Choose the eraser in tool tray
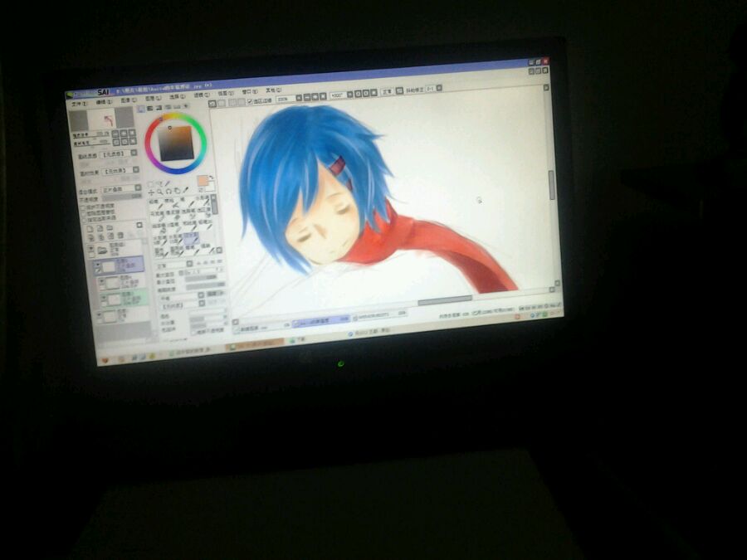The image size is (747, 560). (172, 214)
